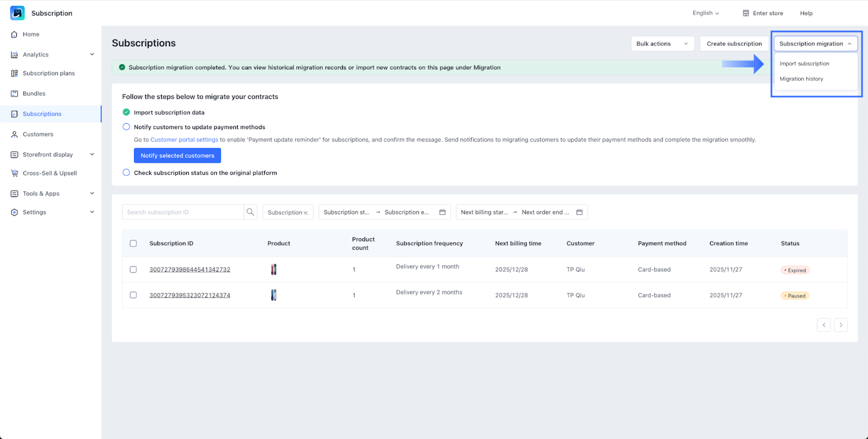Viewport: 868px width, 439px height.
Task: Open the subscription date range calendar icon
Action: coord(442,212)
